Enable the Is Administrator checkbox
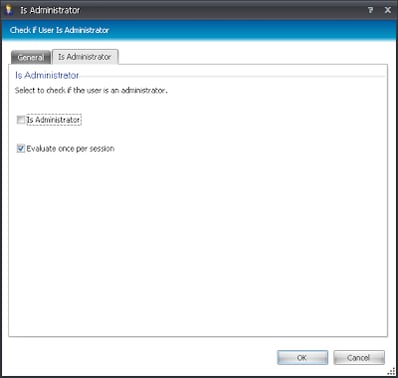The height and width of the screenshot is (378, 398). [x=21, y=120]
